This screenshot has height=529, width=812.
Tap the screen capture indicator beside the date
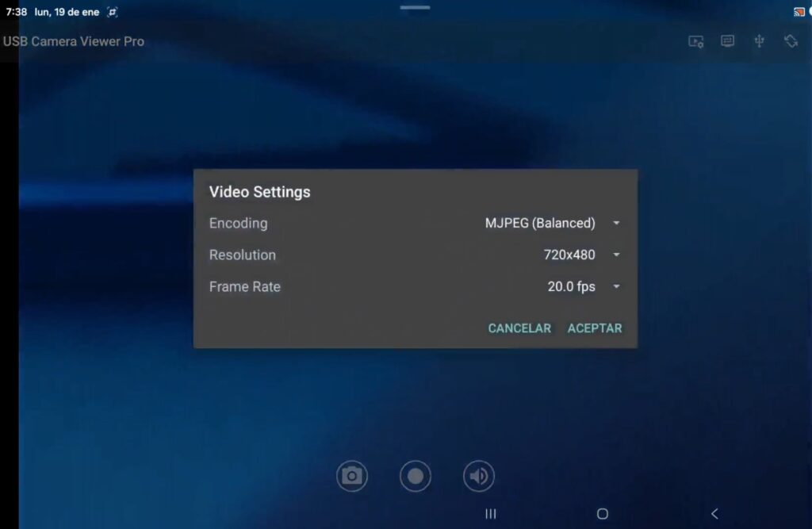(x=113, y=13)
